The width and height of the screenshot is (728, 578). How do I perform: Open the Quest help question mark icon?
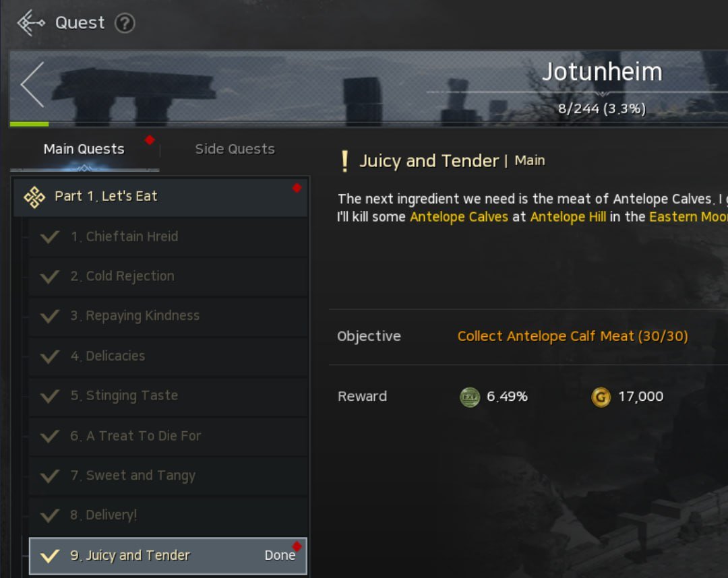125,23
